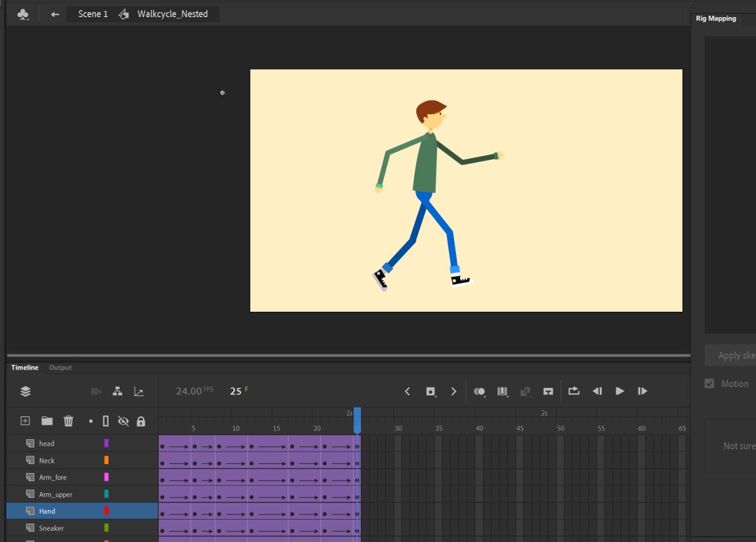The width and height of the screenshot is (756, 542).
Task: Activate Edit Multiple Frames
Action: tap(503, 391)
